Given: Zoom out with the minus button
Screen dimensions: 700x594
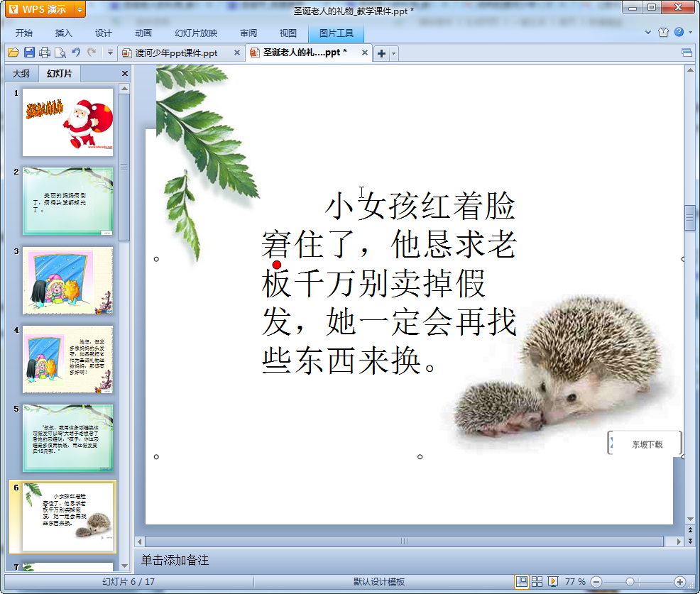Looking at the screenshot, I should [596, 581].
